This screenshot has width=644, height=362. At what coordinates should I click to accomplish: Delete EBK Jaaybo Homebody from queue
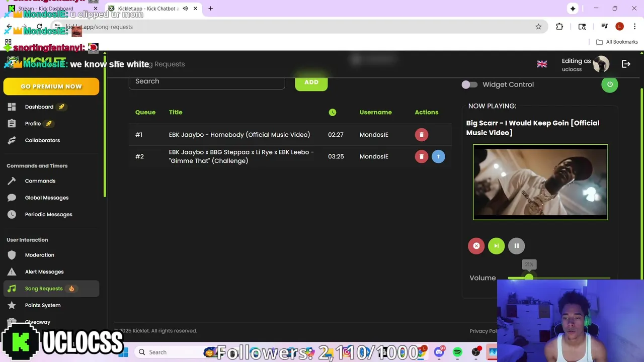[x=422, y=135]
